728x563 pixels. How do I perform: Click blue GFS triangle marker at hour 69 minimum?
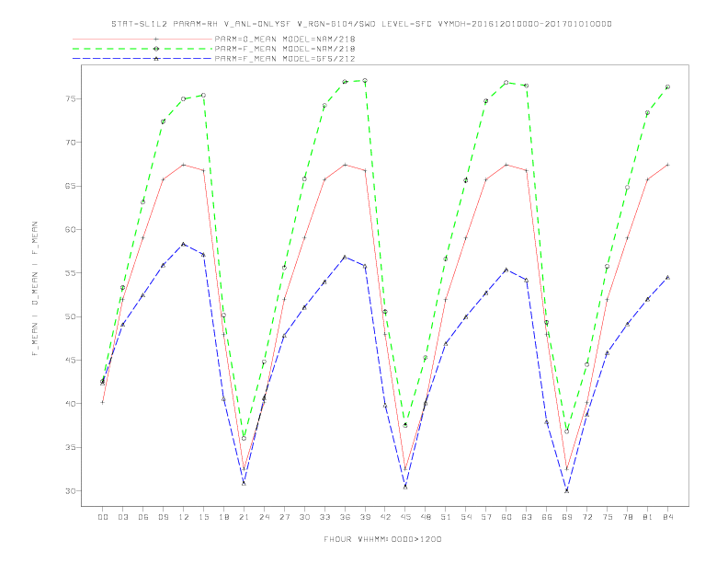click(x=567, y=490)
